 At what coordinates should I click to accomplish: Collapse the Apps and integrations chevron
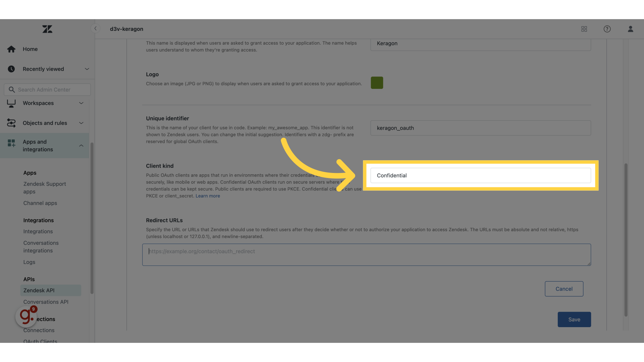pyautogui.click(x=81, y=145)
